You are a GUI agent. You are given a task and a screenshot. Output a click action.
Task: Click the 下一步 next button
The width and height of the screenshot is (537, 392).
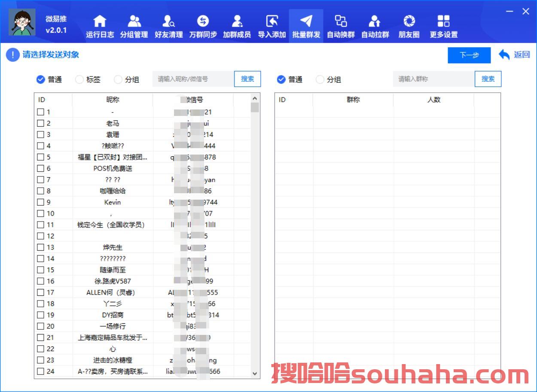click(469, 55)
